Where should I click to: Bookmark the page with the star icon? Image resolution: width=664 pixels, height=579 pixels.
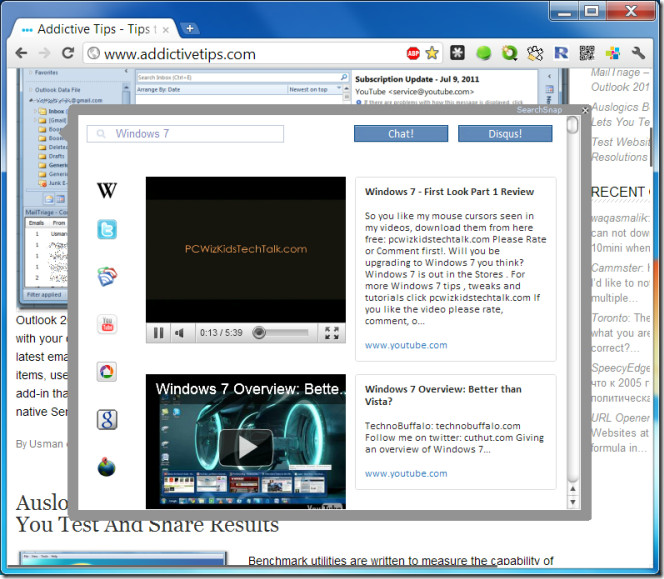[x=432, y=53]
